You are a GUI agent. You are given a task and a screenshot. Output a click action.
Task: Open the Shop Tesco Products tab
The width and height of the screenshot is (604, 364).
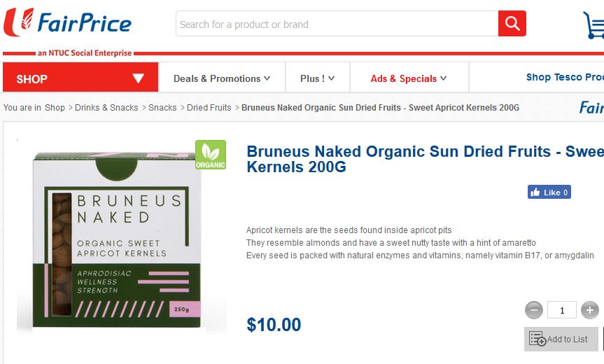pos(564,77)
